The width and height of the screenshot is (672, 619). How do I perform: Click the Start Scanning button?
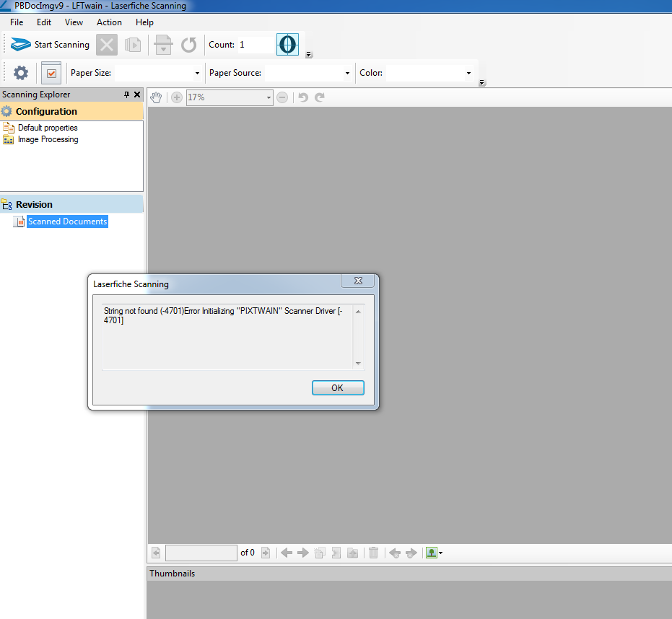point(51,45)
